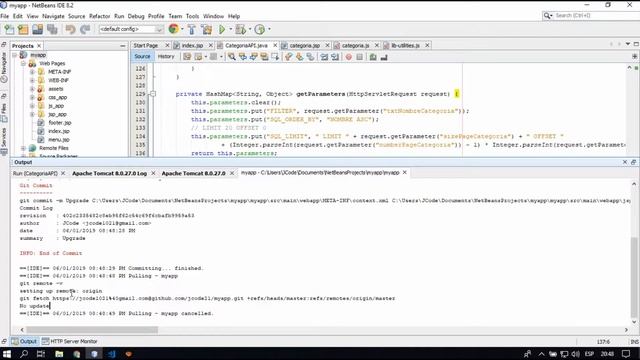
Task: Switch to the lib-utilities.js editor tab
Action: 405,45
